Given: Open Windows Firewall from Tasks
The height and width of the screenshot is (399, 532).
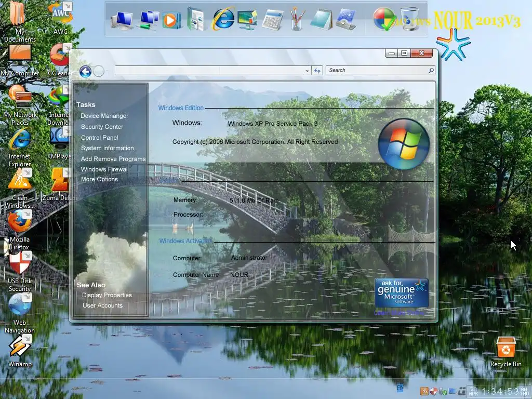Looking at the screenshot, I should coord(104,169).
